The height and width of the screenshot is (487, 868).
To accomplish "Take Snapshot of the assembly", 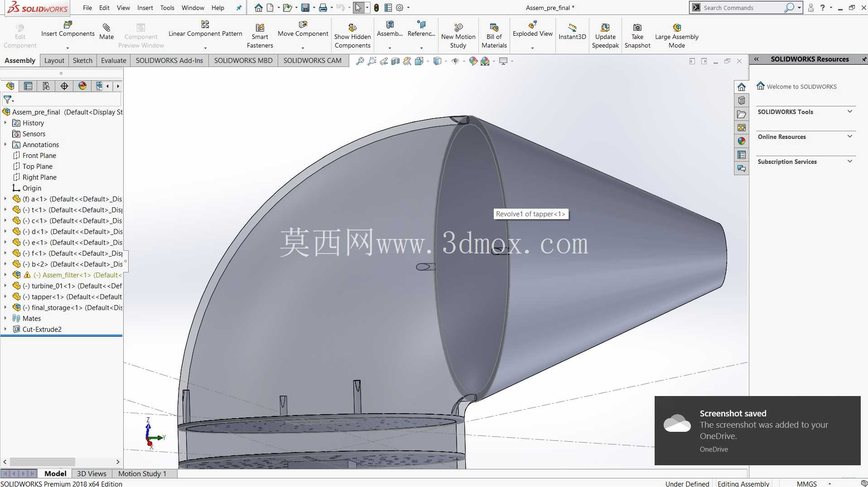I will pos(637,36).
